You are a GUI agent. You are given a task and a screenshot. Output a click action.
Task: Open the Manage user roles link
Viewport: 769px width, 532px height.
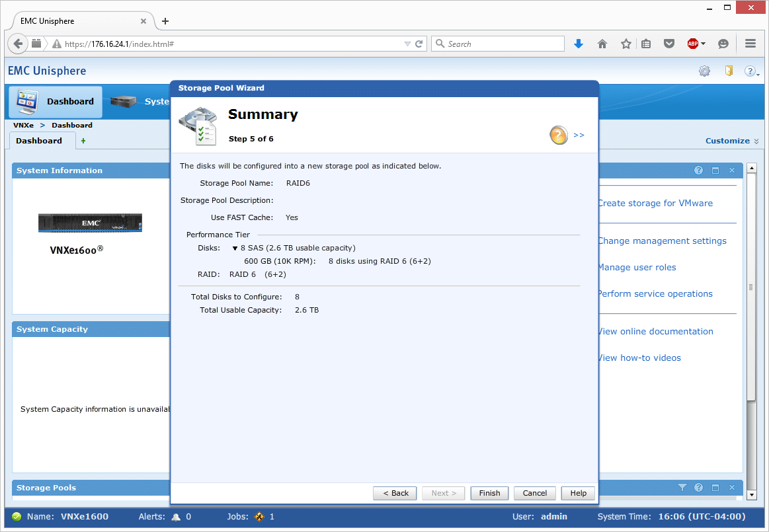click(637, 267)
